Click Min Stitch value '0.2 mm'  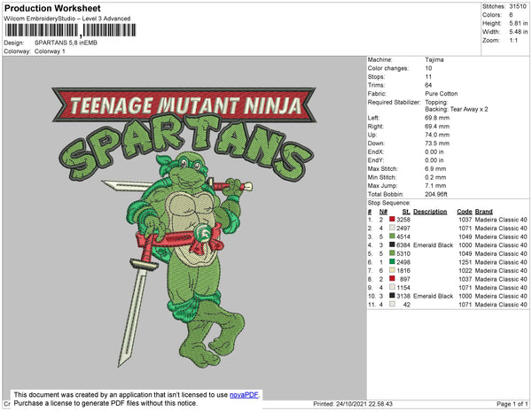[x=435, y=177]
